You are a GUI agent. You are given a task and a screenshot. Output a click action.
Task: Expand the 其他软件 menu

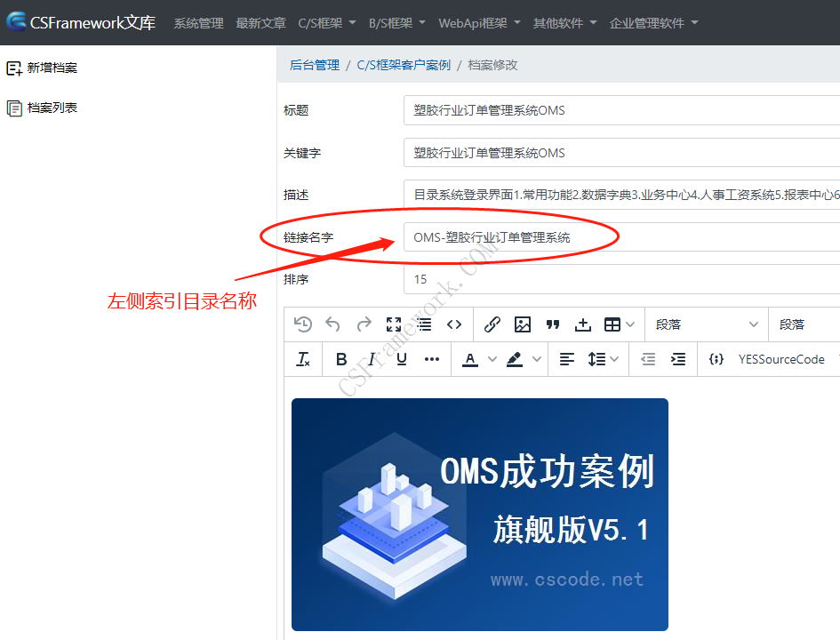click(564, 23)
